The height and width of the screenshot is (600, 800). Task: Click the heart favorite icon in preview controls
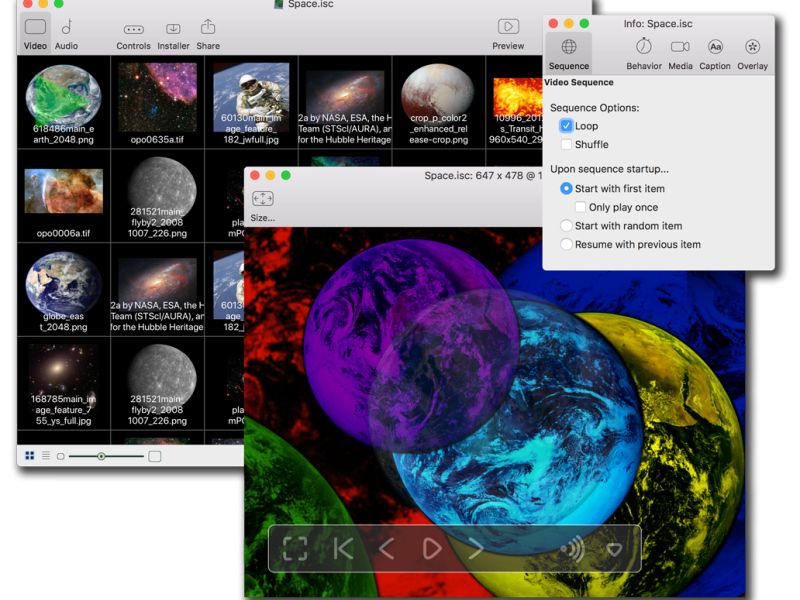(614, 549)
